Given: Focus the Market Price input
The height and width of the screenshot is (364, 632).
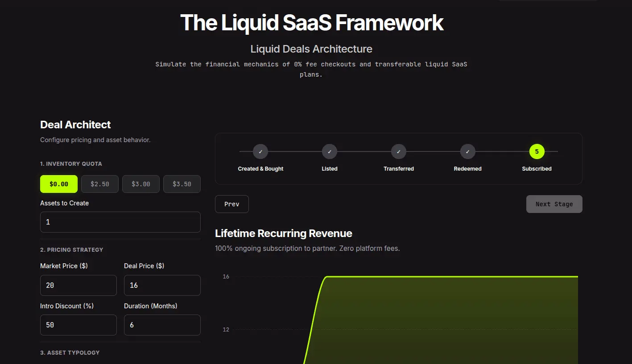Looking at the screenshot, I should tap(78, 285).
